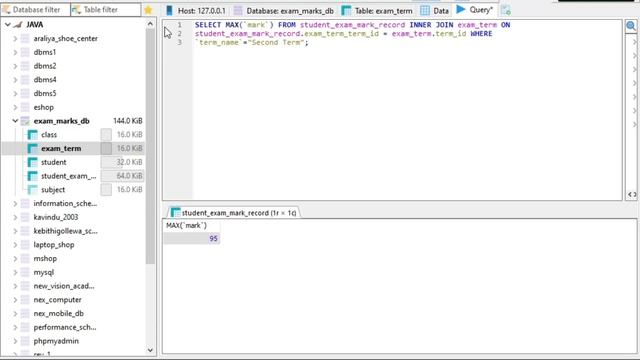640x360 pixels.
Task: Collapse the exam_marks_db database
Action: coord(15,121)
